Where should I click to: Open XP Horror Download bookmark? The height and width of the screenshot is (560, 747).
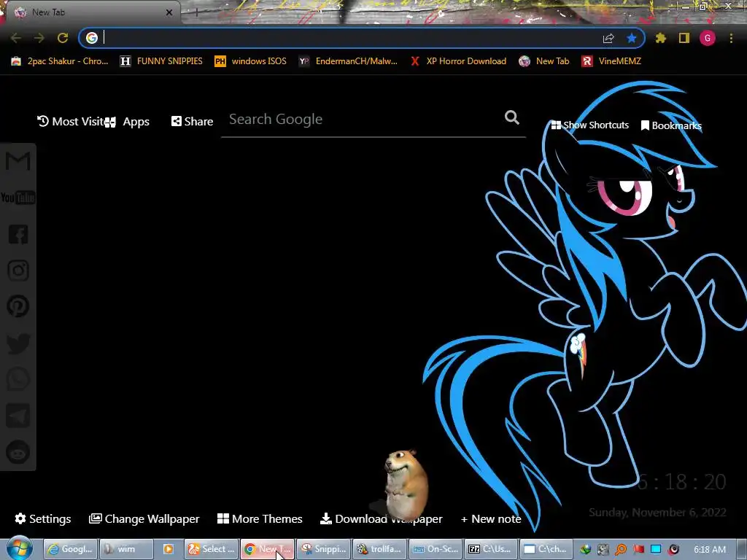coord(458,61)
